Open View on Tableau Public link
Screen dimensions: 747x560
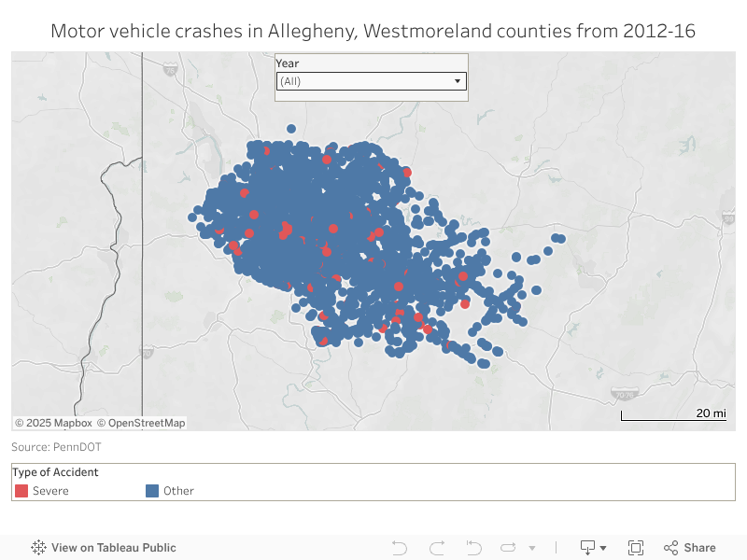[113, 548]
